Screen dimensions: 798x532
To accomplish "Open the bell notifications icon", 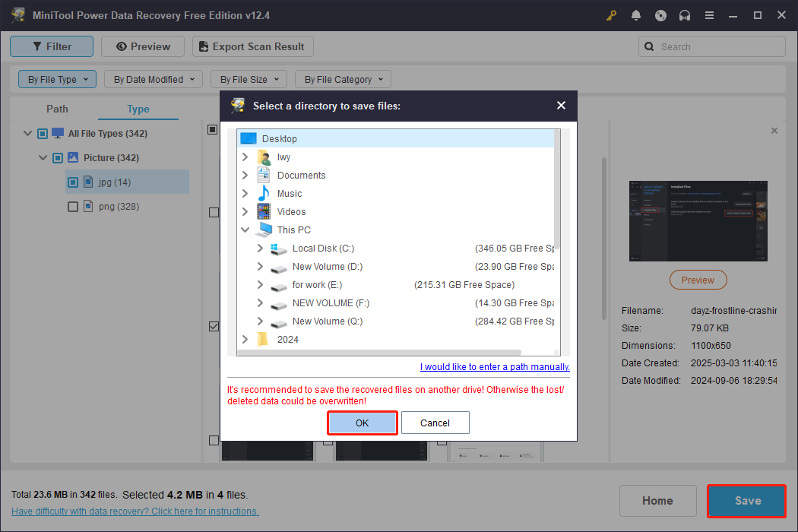I will [635, 15].
